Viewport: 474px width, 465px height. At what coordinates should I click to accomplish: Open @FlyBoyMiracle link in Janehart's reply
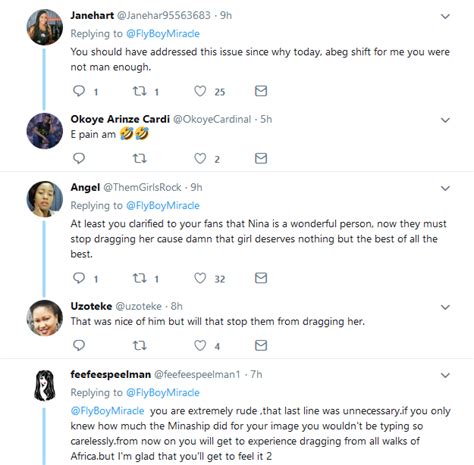(x=163, y=34)
